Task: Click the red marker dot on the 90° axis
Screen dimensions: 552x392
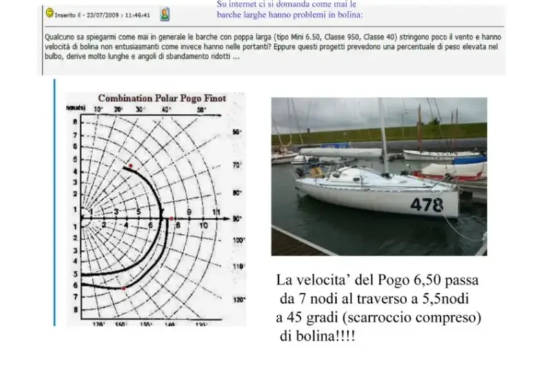Action: [171, 219]
